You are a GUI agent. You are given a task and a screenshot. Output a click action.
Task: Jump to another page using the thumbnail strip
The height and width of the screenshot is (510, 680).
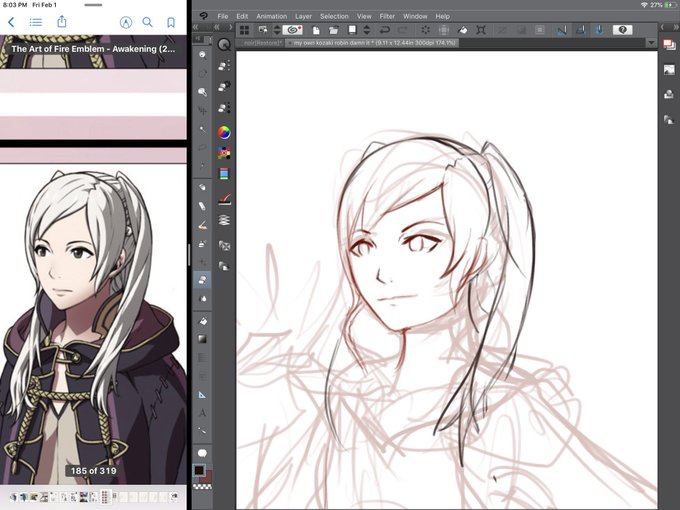pos(94,497)
